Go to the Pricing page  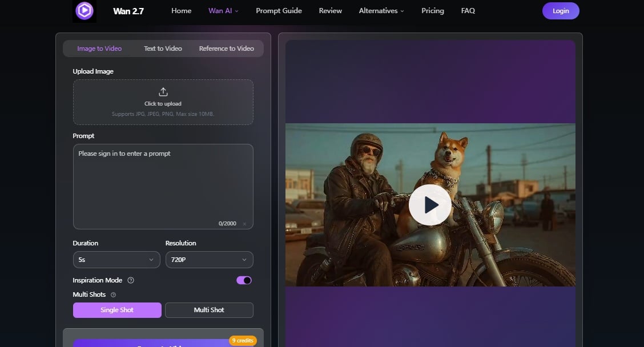[432, 10]
